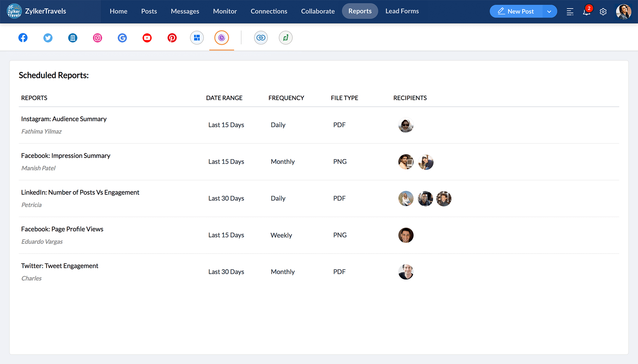Click Monthly frequency in Tweet Engagement row
This screenshot has width=638, height=364.
283,272
